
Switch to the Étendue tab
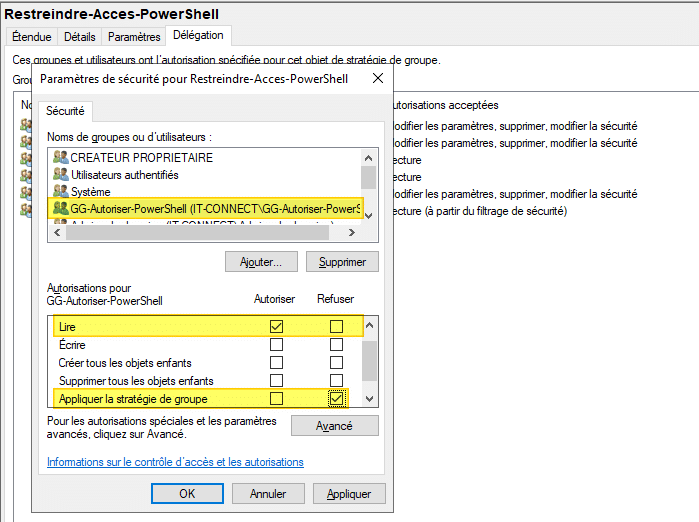(32, 37)
